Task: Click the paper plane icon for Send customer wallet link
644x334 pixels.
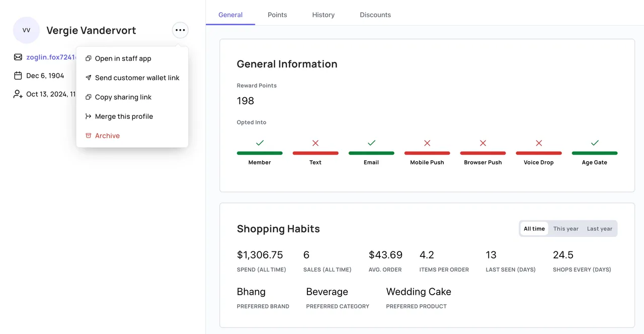Action: click(88, 78)
